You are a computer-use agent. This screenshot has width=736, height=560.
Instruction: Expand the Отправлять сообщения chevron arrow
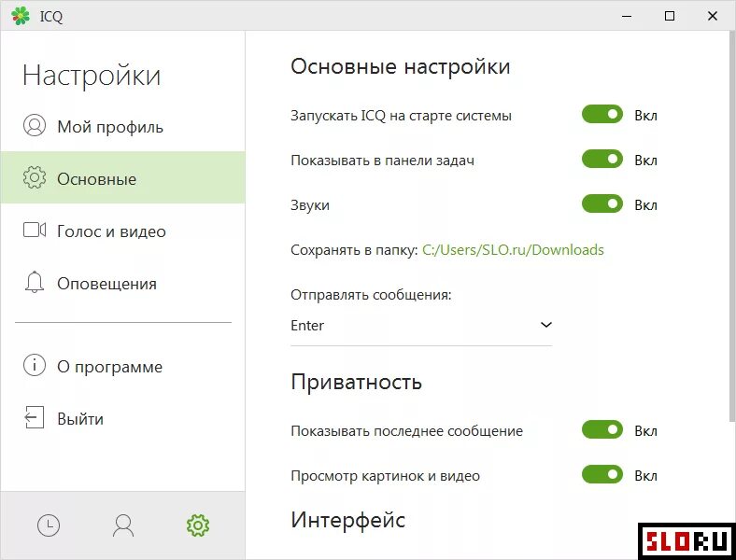[545, 325]
